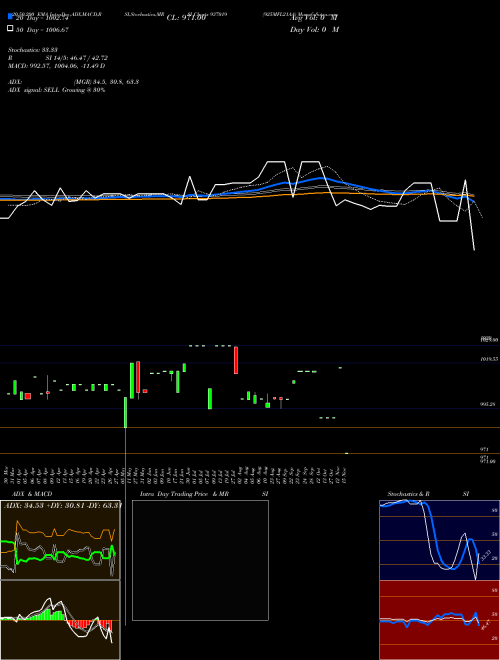Select the 20 Day average value text

(42, 18)
